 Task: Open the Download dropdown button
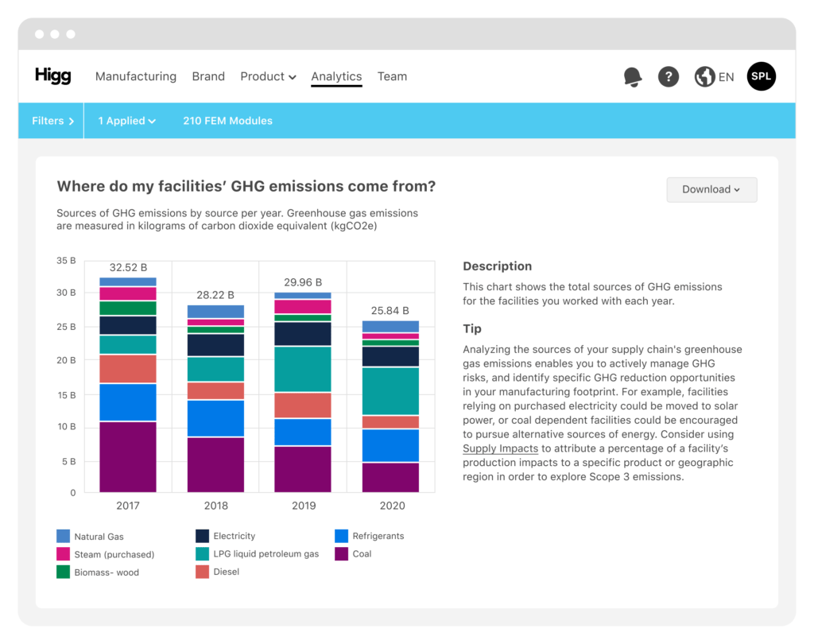[711, 189]
